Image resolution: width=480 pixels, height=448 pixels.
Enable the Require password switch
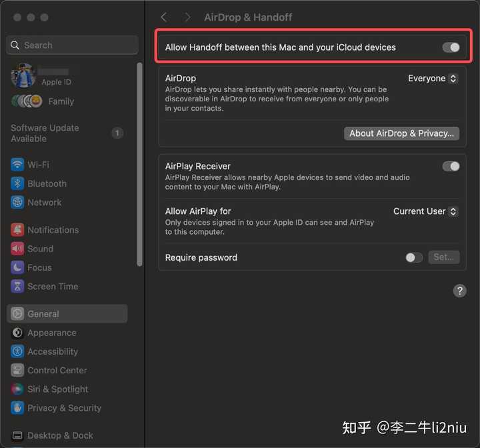click(414, 257)
